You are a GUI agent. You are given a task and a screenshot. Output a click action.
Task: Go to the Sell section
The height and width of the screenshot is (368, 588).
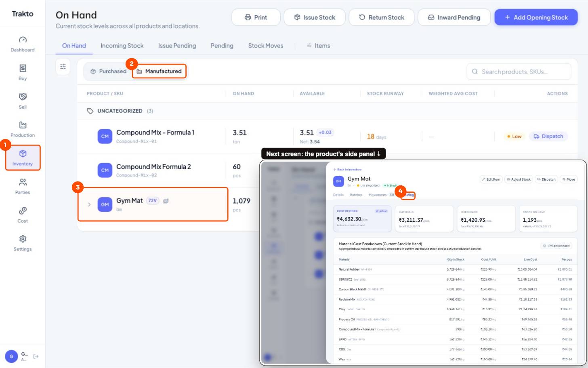(23, 101)
